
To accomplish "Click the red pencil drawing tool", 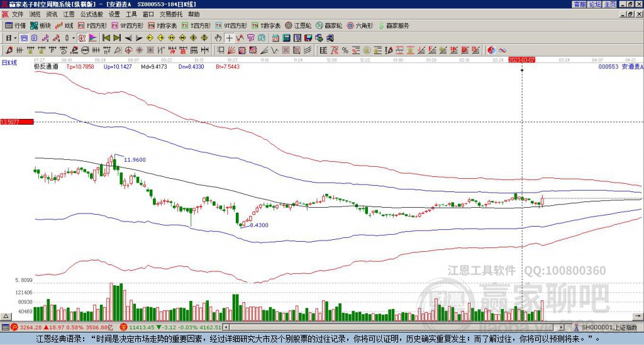I will [9, 50].
